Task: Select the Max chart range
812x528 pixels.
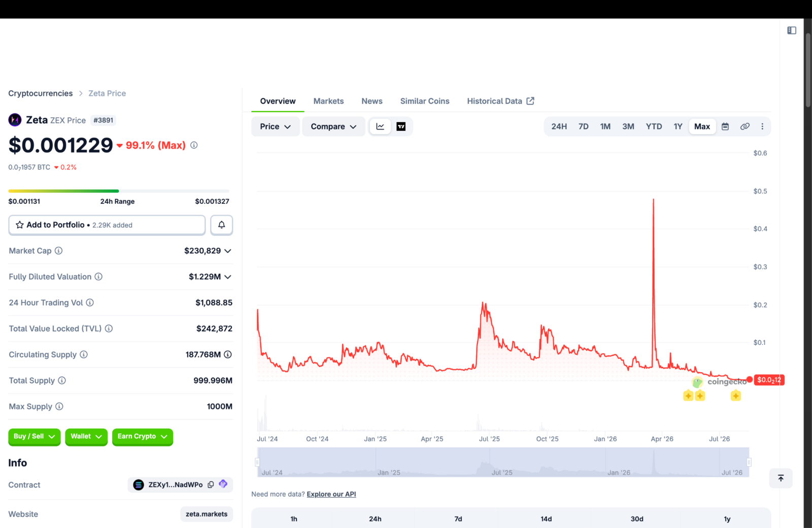Action: click(702, 126)
